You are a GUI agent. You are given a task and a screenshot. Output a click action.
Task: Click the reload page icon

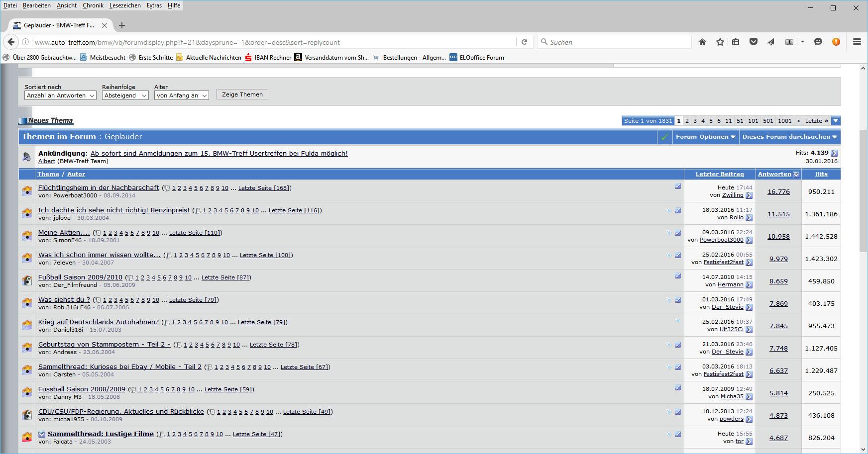tap(524, 42)
